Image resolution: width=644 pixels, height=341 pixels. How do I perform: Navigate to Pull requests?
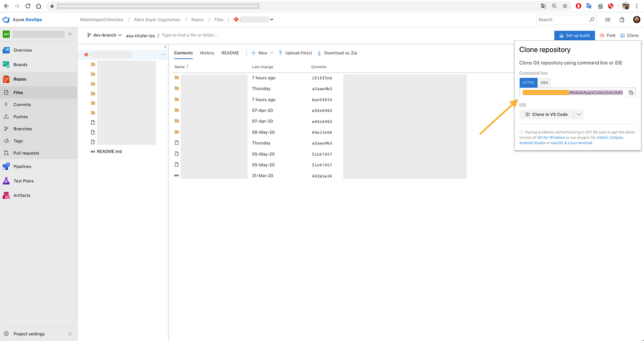27,153
